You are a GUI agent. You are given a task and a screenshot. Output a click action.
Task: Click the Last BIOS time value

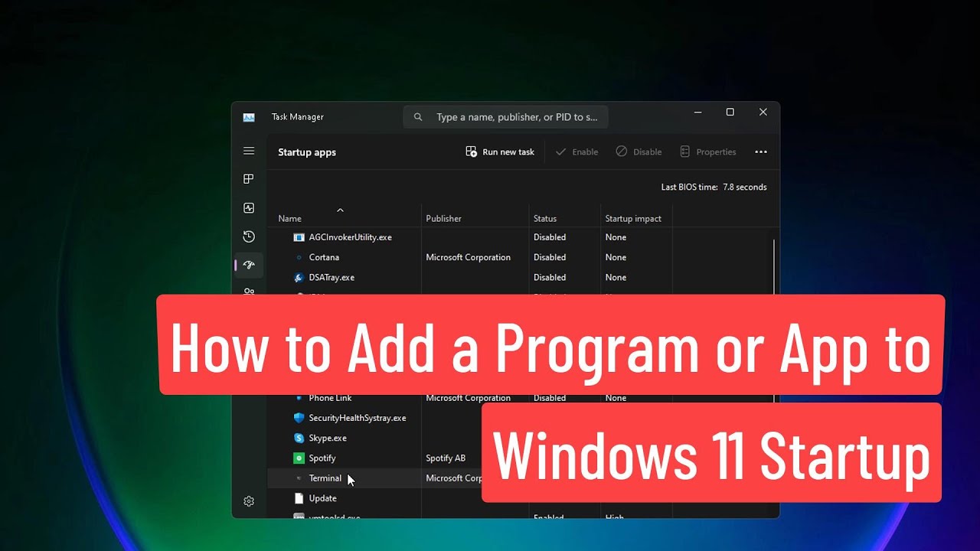pos(744,187)
